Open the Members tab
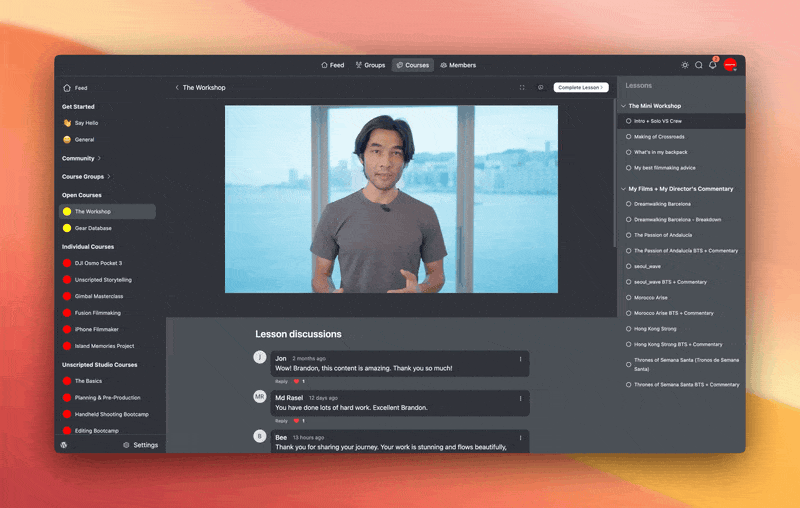 pos(458,65)
